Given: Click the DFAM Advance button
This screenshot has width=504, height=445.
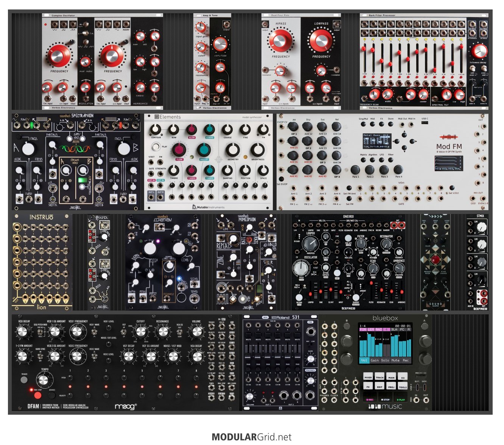Looking at the screenshot, I should (52, 395).
